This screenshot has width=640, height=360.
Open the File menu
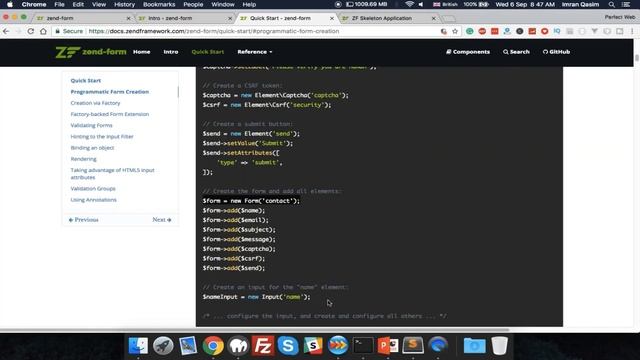(60, 4)
